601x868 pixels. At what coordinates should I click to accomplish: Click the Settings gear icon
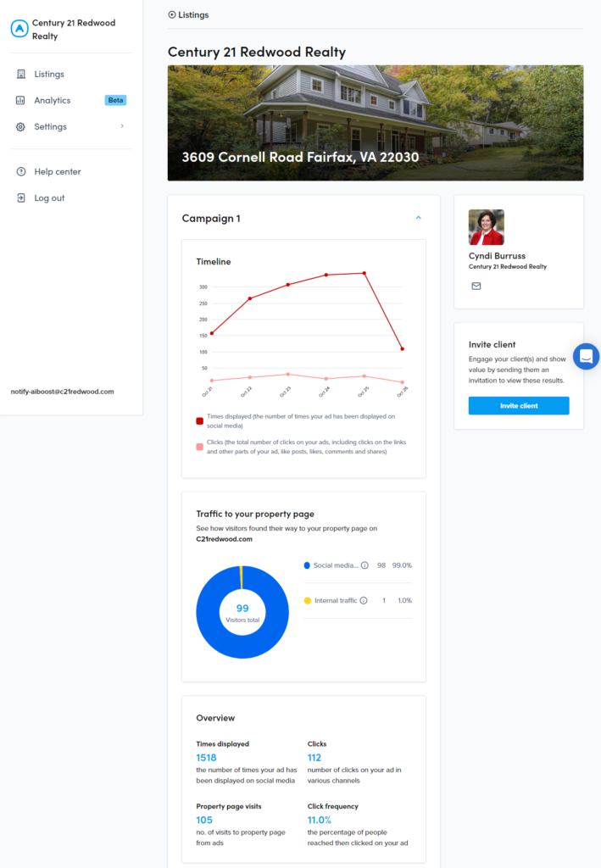coord(20,127)
